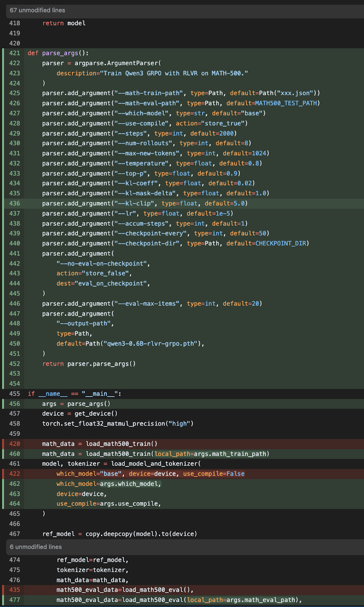Click the "--use-compile" argument string
The height and width of the screenshot is (607, 364).
(x=141, y=123)
